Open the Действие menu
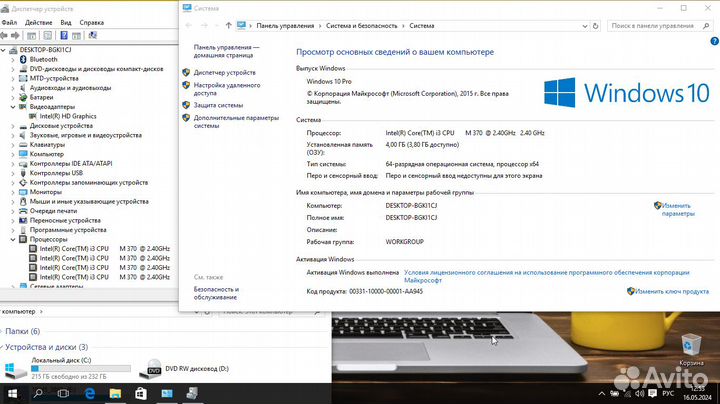Viewport: 720px width, 404px height. [39, 22]
